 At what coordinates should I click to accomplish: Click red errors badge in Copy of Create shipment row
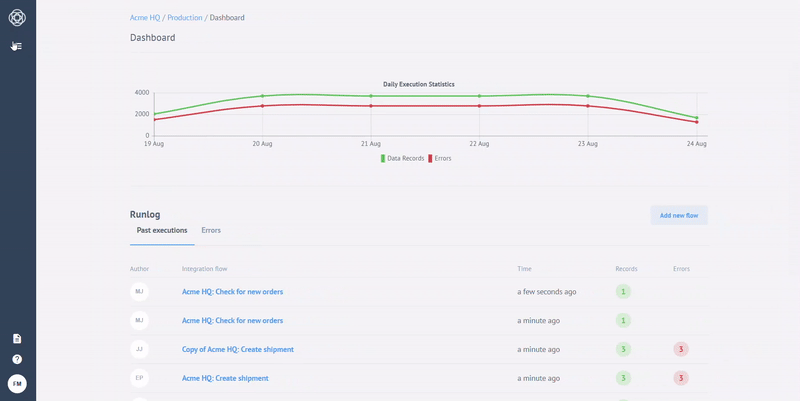[681, 349]
